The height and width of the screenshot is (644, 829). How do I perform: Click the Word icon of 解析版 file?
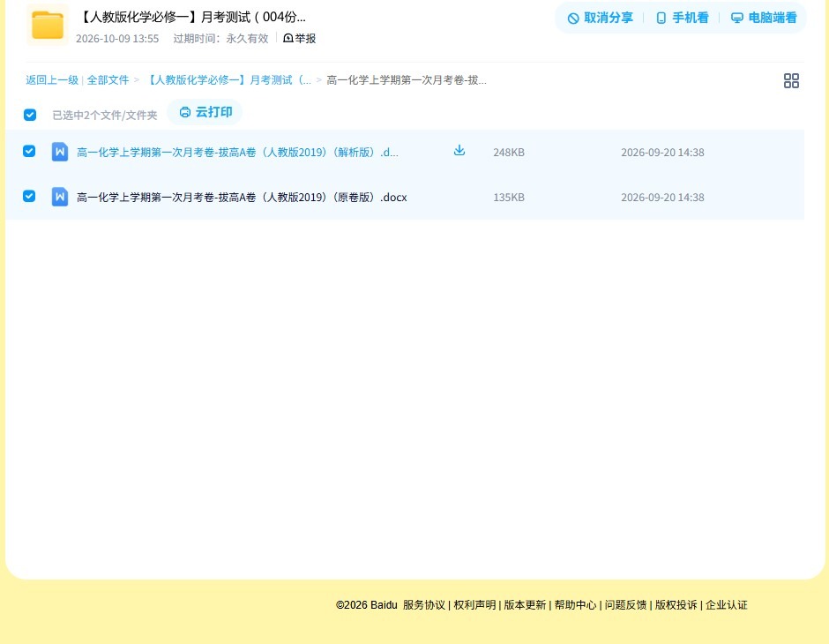[x=60, y=153]
